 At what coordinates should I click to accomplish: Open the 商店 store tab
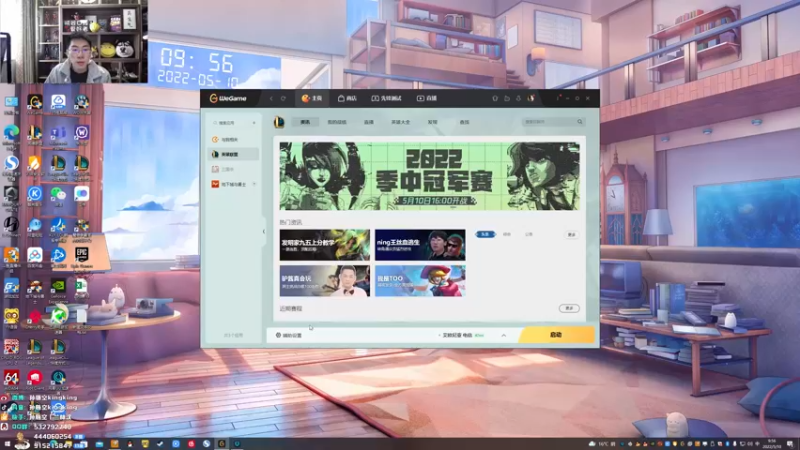pyautogui.click(x=347, y=98)
